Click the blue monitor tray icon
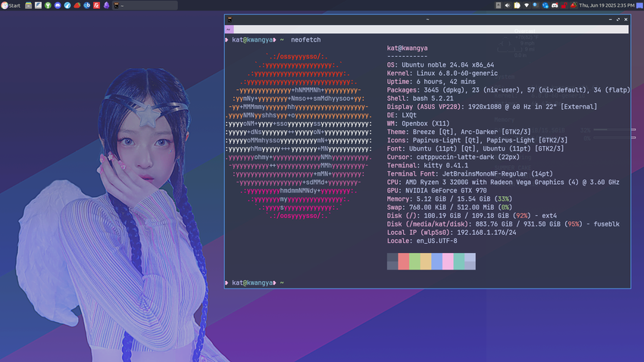 pyautogui.click(x=536, y=5)
